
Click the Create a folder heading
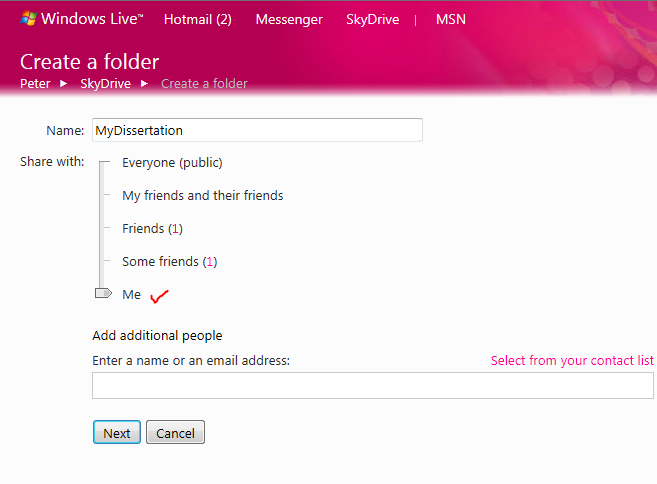point(89,62)
